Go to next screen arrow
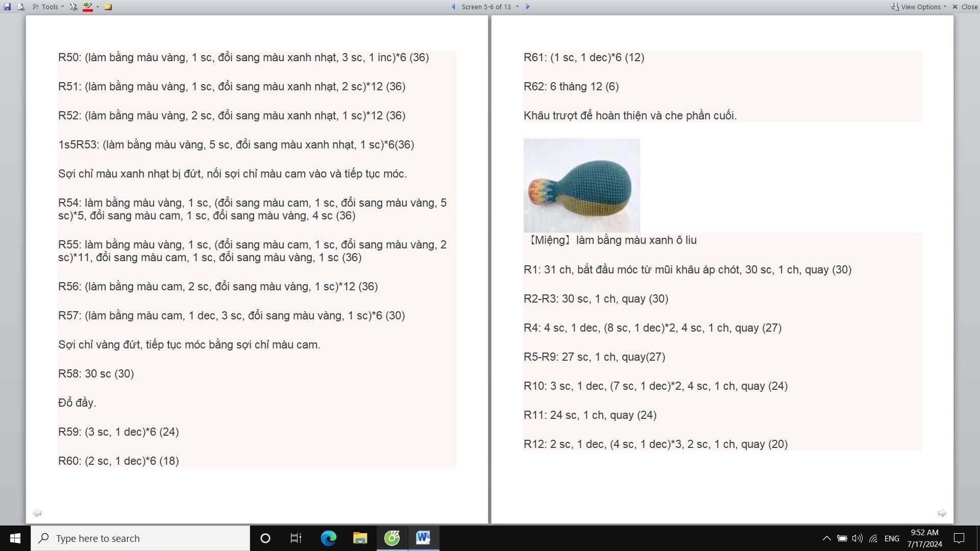Viewport: 980px width, 551px height. point(528,7)
